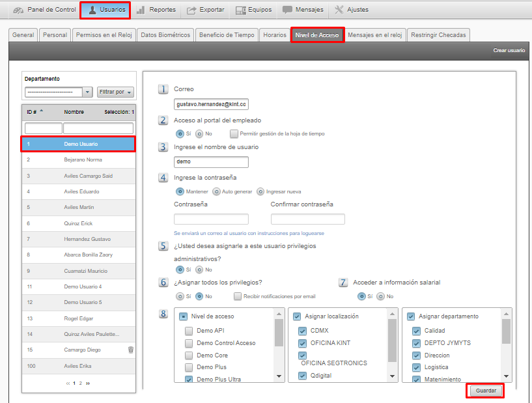Check the Demo API access level checkbox
Screen dimensions: 532x403
click(x=189, y=331)
